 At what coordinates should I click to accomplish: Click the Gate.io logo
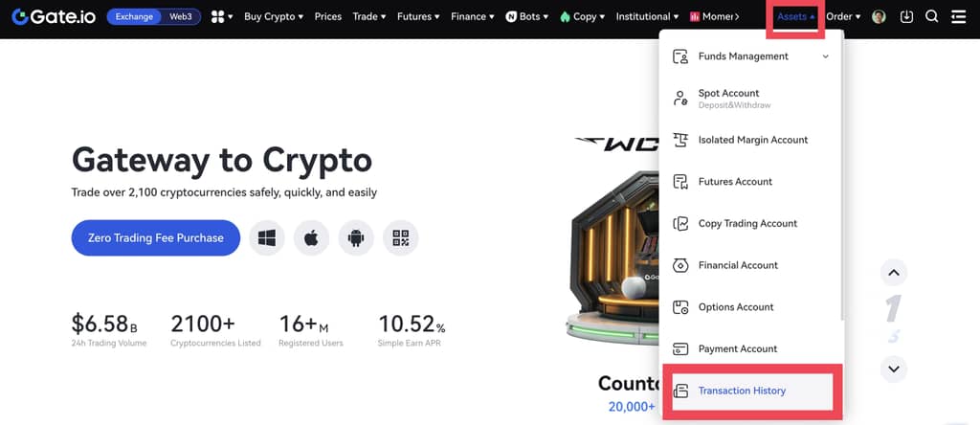pos(53,16)
